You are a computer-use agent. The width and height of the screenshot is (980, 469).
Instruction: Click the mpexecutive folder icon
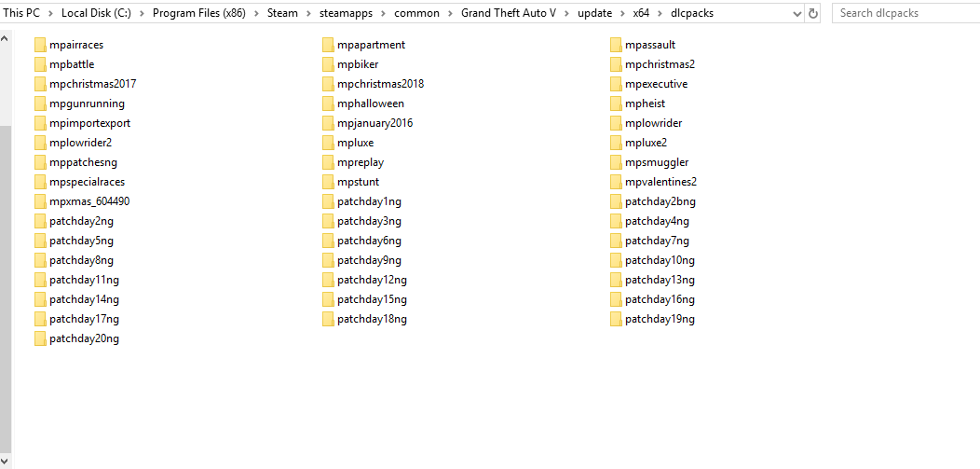click(x=616, y=84)
